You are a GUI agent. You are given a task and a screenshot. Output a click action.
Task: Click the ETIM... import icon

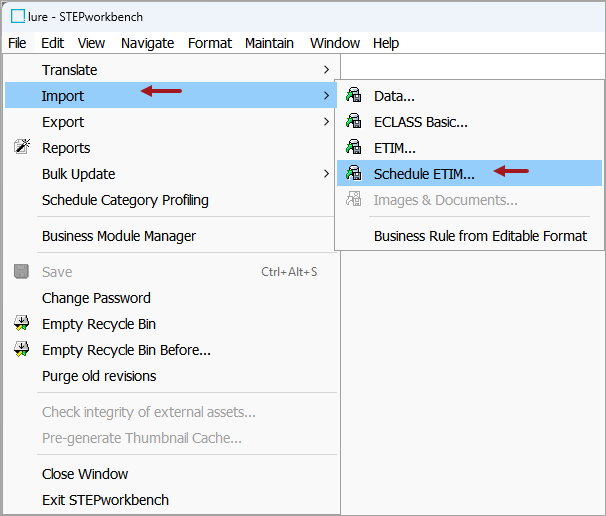pyautogui.click(x=354, y=147)
